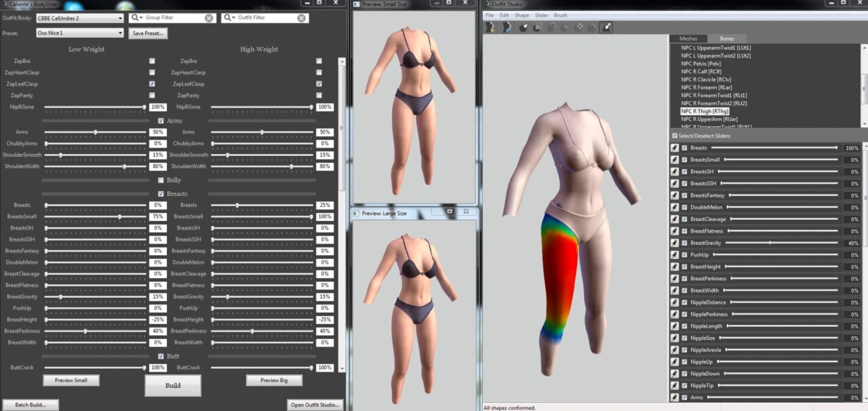Image resolution: width=868 pixels, height=411 pixels.
Task: Click the edit pencil icon for BreastCleavage slider
Action: [675, 219]
